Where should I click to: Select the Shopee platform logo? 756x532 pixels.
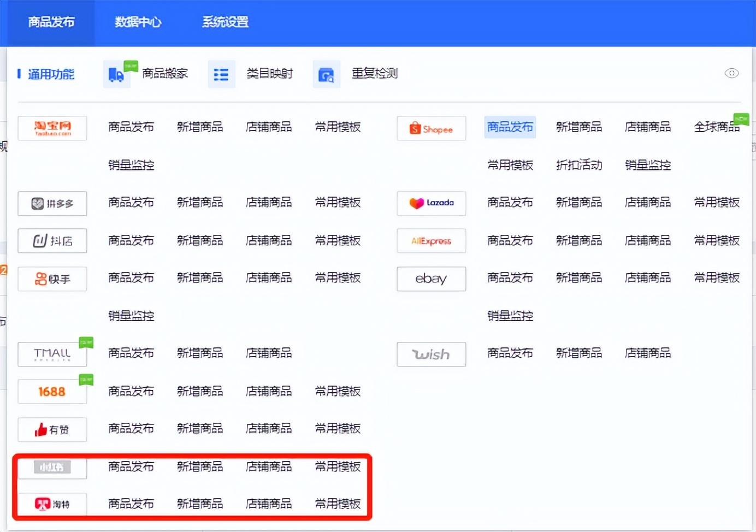pos(431,128)
